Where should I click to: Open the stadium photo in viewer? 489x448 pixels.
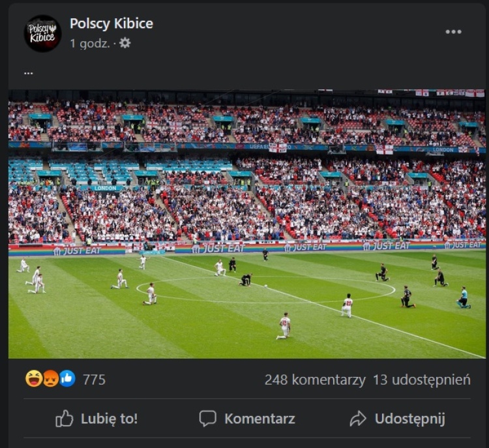click(246, 224)
